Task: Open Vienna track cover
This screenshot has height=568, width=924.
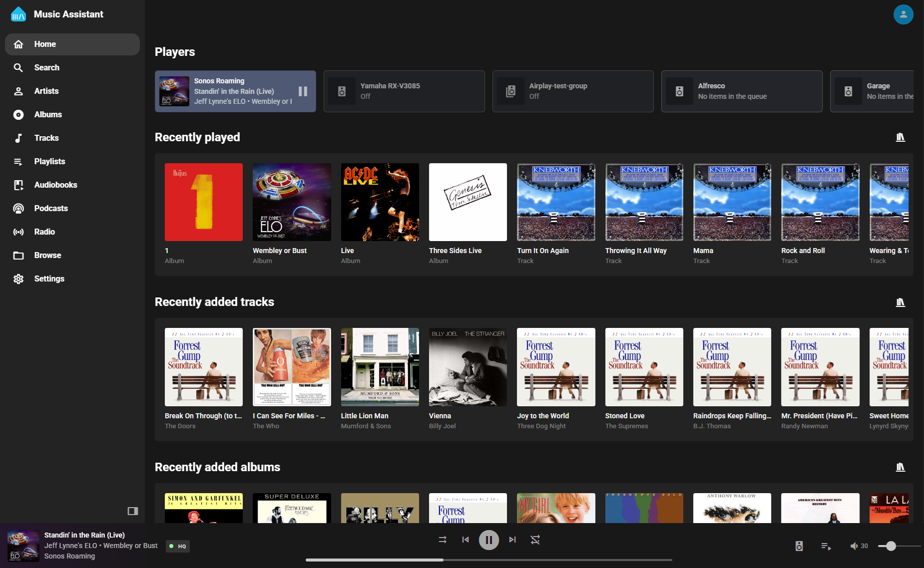Action: point(468,367)
